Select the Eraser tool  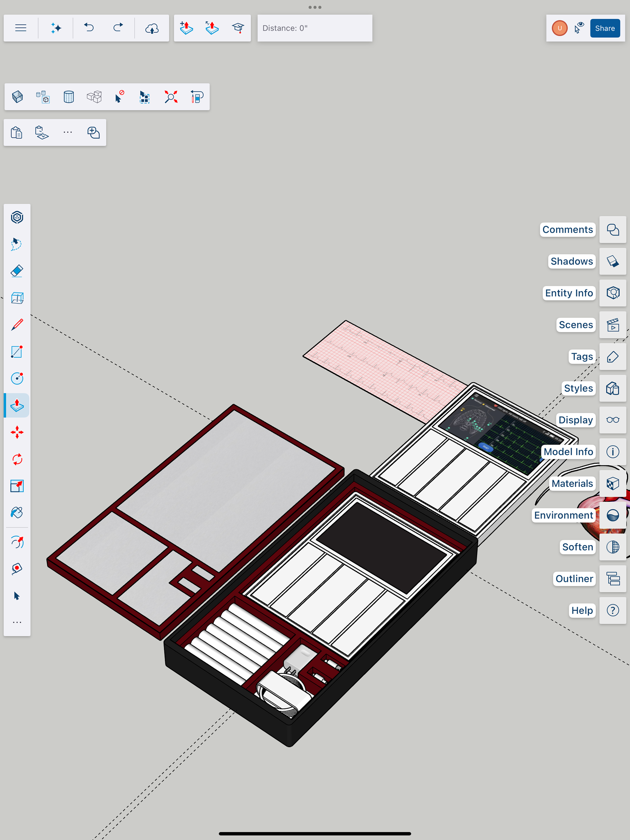(x=17, y=271)
